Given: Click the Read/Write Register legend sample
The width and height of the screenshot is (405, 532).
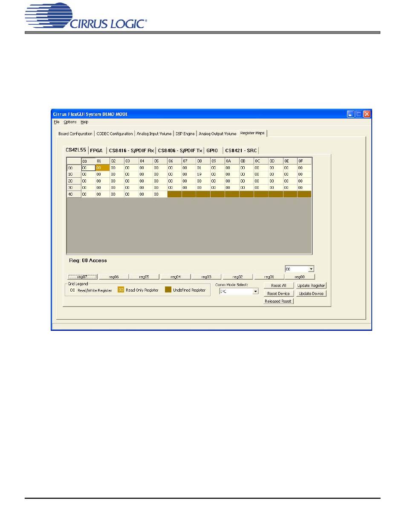Looking at the screenshot, I should click(73, 290).
